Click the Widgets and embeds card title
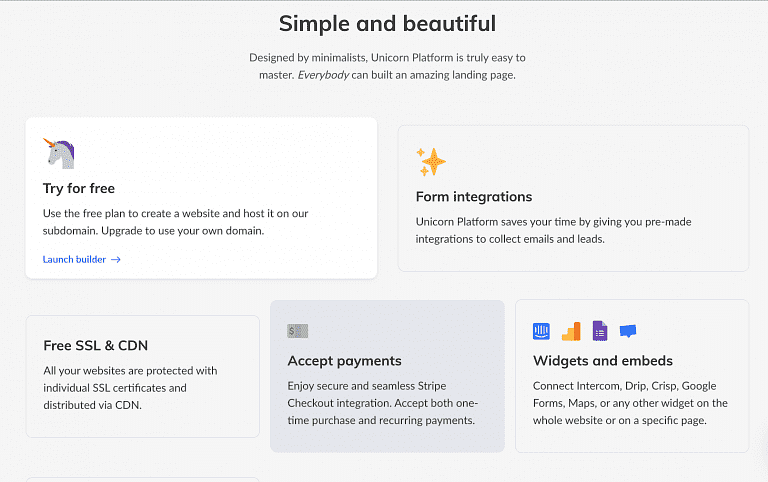The width and height of the screenshot is (768, 482). [603, 361]
